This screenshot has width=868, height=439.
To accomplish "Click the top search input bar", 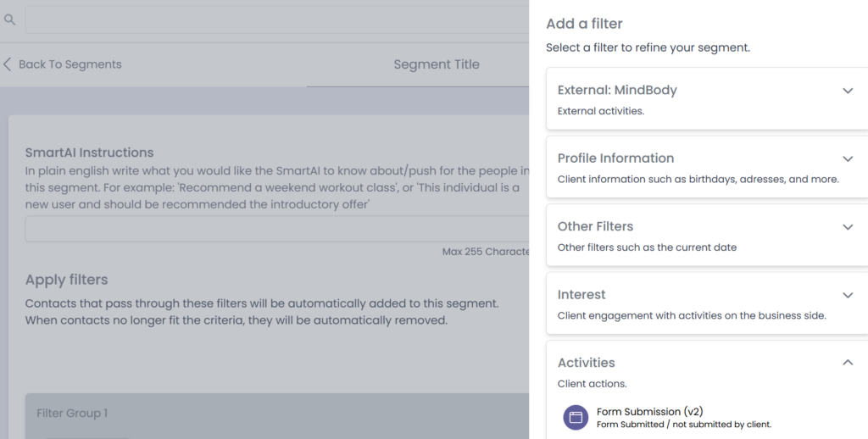I will coord(276,19).
